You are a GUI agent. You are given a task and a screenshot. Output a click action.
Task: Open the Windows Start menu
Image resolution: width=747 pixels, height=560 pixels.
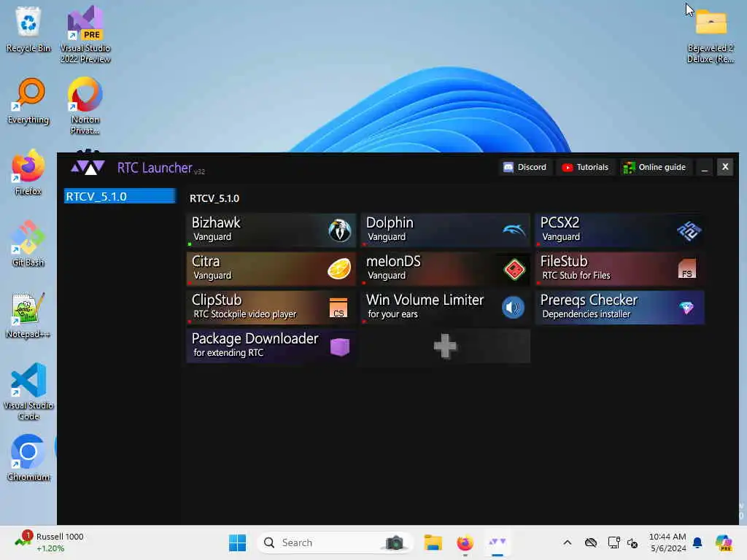[237, 542]
